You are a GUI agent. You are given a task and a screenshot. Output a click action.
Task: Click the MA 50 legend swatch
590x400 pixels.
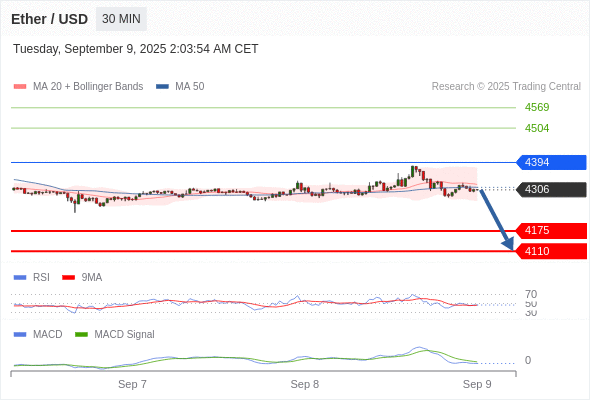tap(162, 87)
